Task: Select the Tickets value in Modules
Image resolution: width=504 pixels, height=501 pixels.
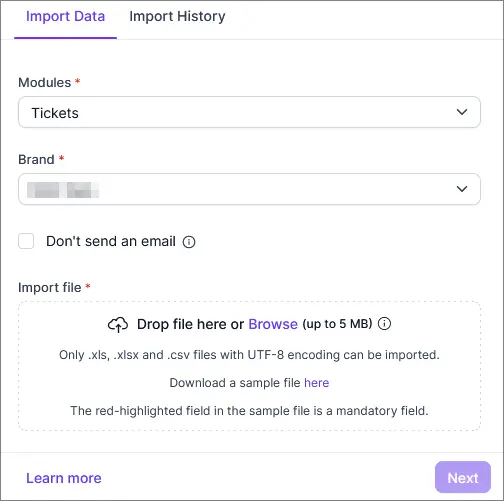Action: (x=55, y=113)
